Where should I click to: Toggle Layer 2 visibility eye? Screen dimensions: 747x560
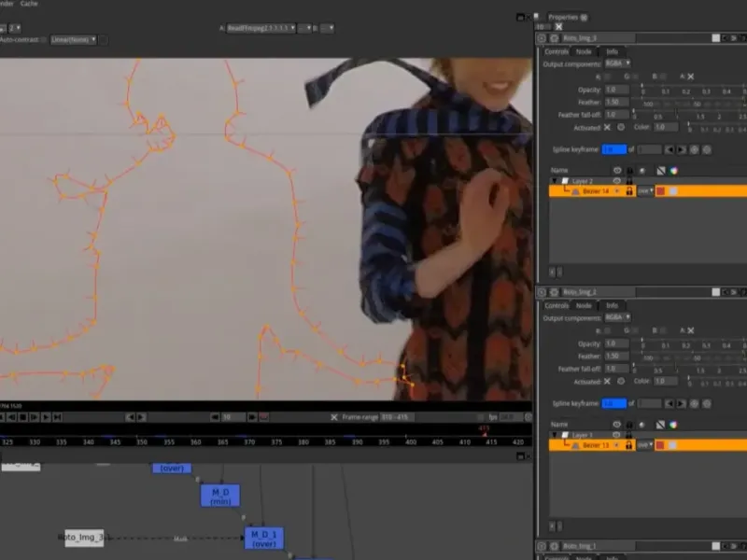[617, 181]
